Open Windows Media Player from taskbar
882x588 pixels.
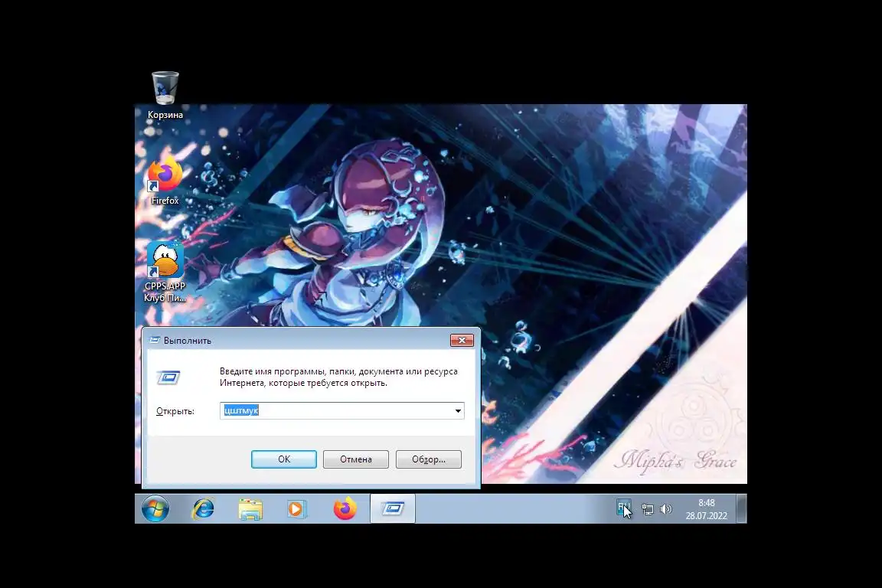tap(296, 509)
